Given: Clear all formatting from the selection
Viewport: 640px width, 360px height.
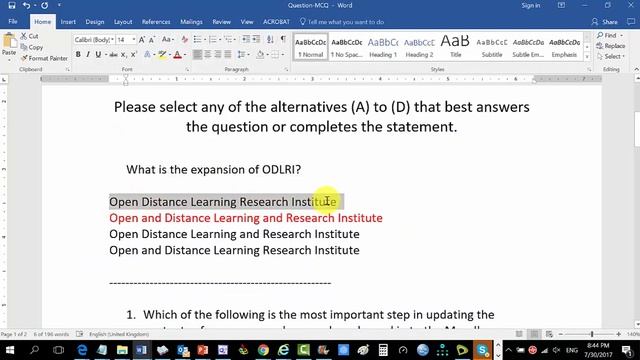Looking at the screenshot, I should [184, 40].
